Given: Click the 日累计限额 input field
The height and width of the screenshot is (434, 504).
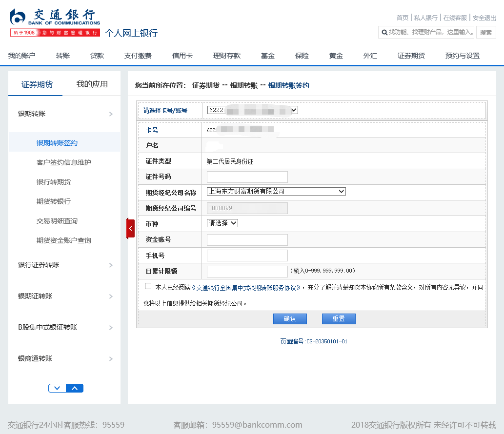Looking at the screenshot, I should pyautogui.click(x=247, y=272).
